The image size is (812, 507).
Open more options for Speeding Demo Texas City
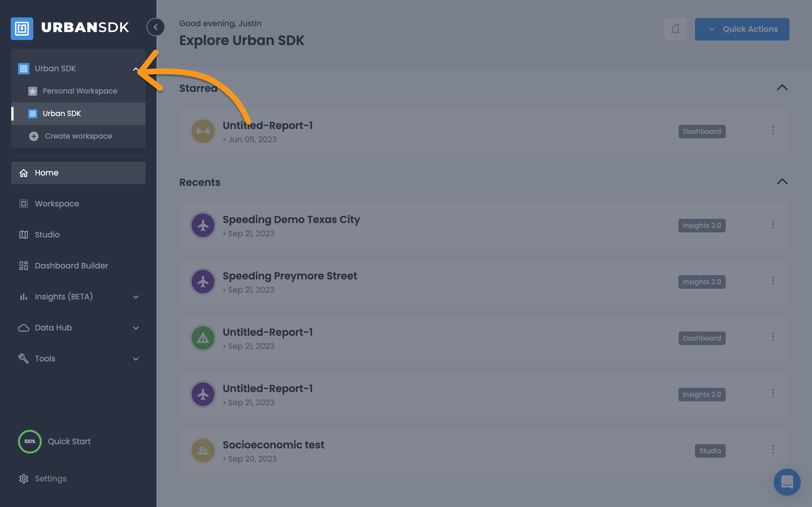coord(773,225)
